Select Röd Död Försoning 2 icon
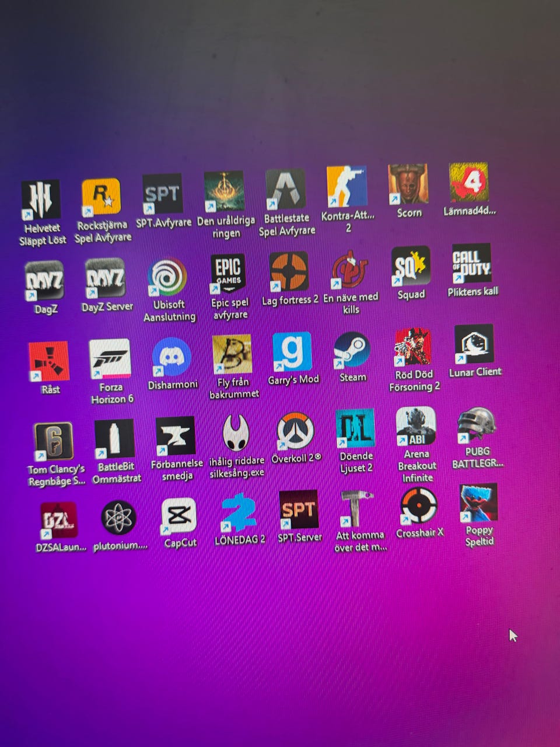The image size is (560, 747). (413, 347)
